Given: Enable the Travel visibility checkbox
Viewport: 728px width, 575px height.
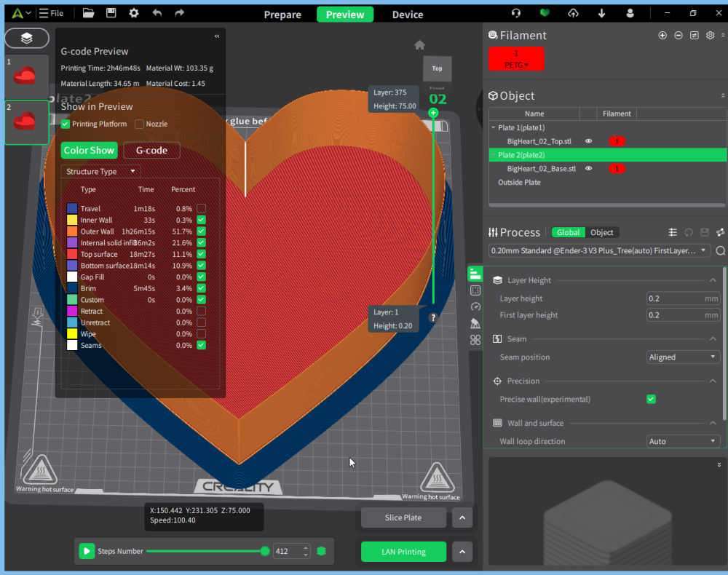Looking at the screenshot, I should [x=201, y=208].
